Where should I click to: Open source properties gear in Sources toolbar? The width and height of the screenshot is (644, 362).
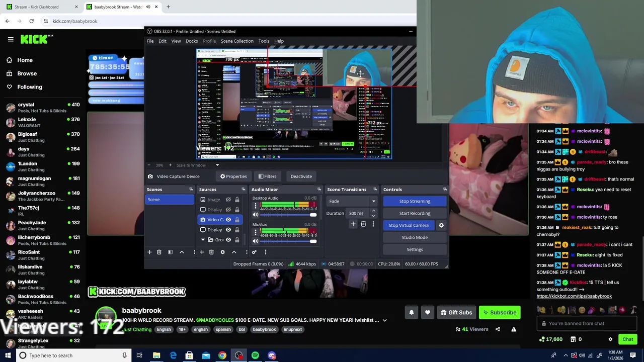[222, 252]
